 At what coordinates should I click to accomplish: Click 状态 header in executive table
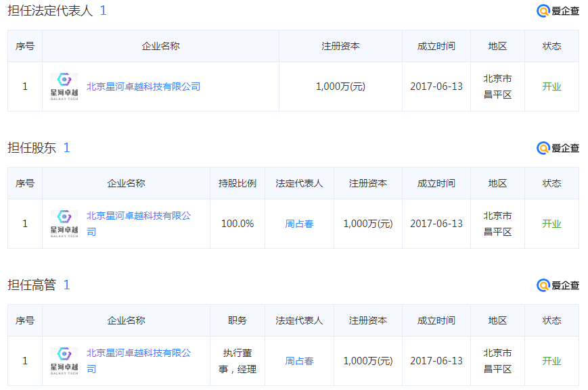[551, 320]
